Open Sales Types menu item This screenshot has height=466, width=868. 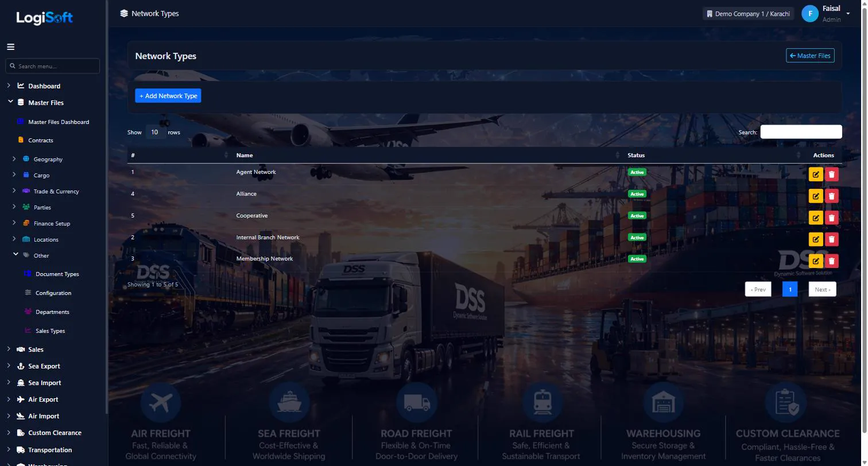pos(50,331)
